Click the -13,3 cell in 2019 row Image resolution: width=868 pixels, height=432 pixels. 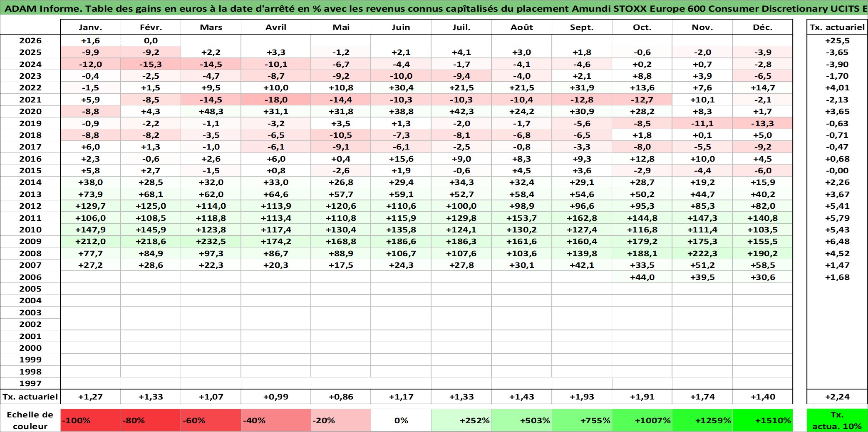tap(763, 123)
